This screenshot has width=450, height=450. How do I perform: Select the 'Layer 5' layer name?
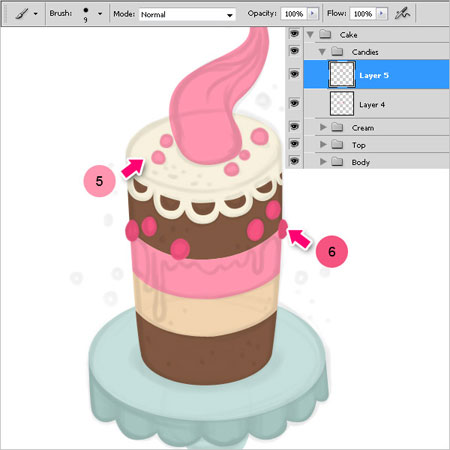tap(374, 75)
